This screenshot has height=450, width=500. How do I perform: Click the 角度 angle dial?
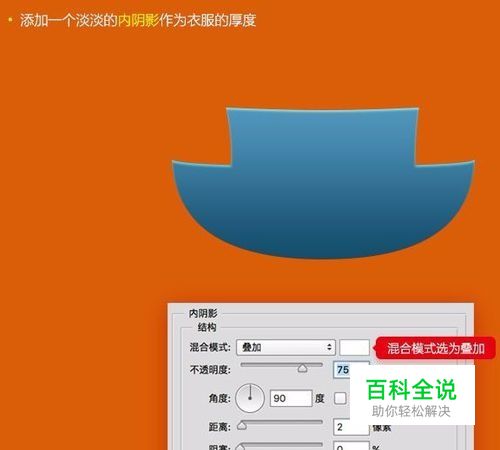[x=250, y=398]
